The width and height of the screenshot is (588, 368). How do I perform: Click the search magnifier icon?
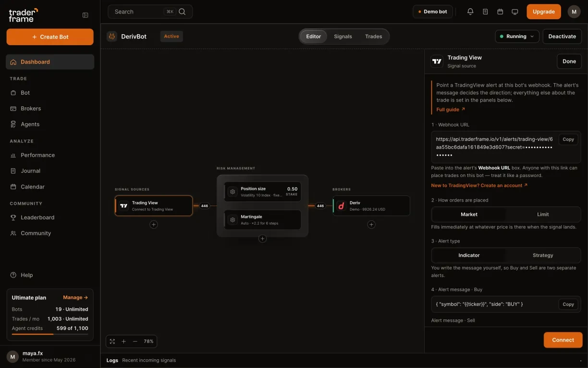(x=182, y=12)
